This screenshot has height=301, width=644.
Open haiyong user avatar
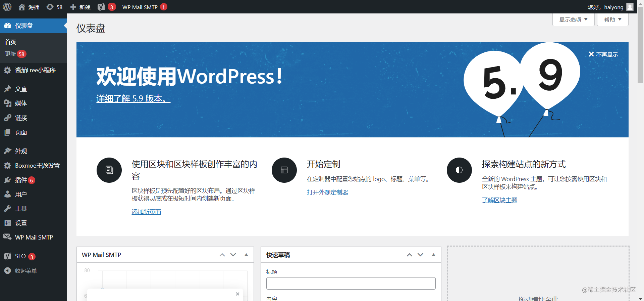pyautogui.click(x=630, y=7)
